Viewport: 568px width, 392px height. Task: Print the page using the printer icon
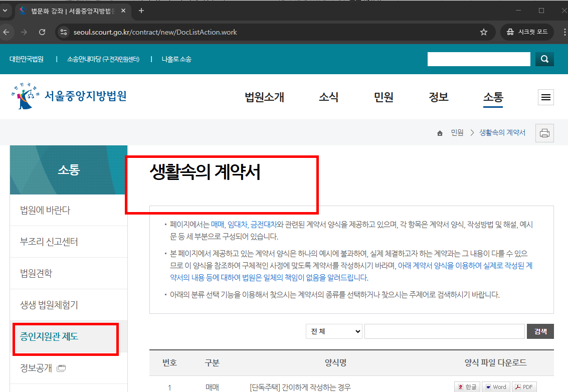pos(544,132)
